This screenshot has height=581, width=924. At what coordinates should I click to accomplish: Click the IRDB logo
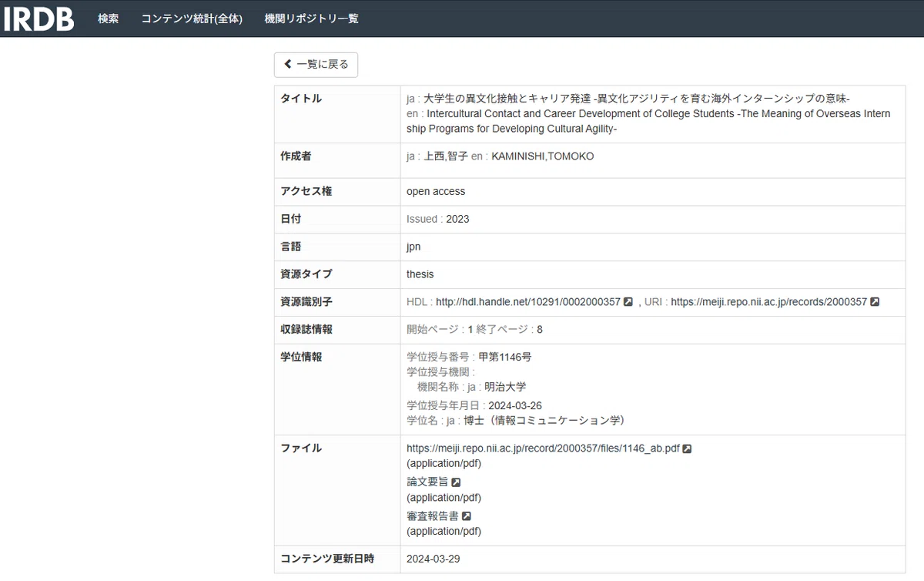coord(38,18)
